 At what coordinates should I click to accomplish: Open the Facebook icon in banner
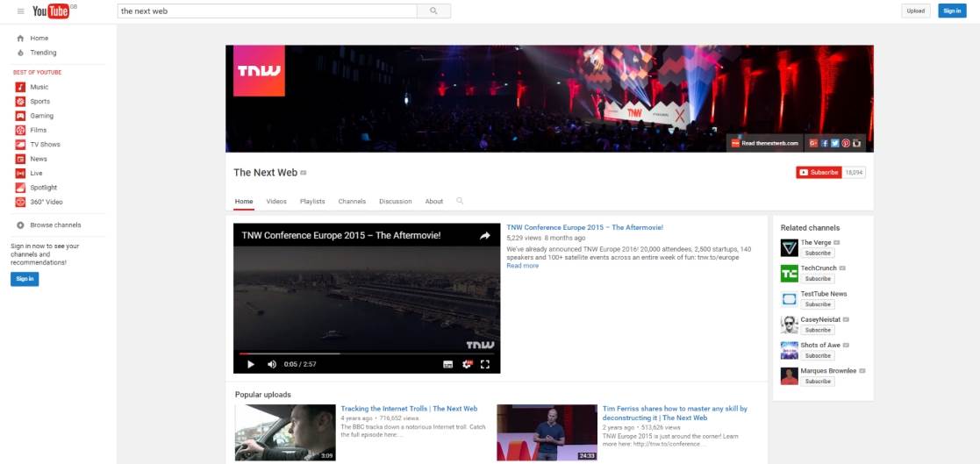pyautogui.click(x=825, y=143)
